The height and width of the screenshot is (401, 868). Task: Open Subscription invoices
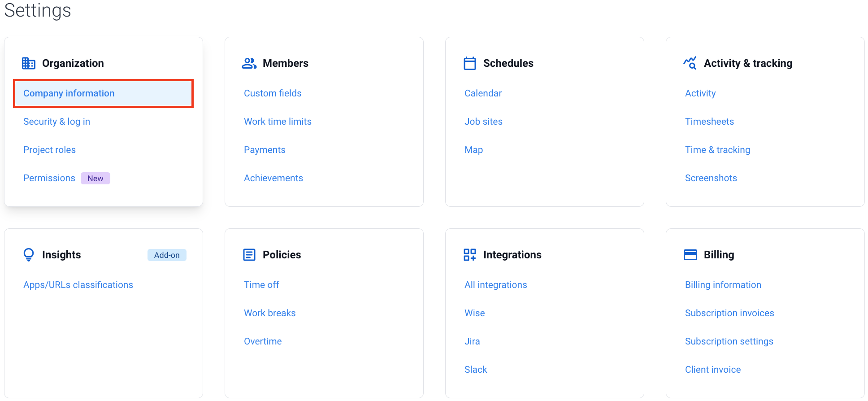coord(729,313)
